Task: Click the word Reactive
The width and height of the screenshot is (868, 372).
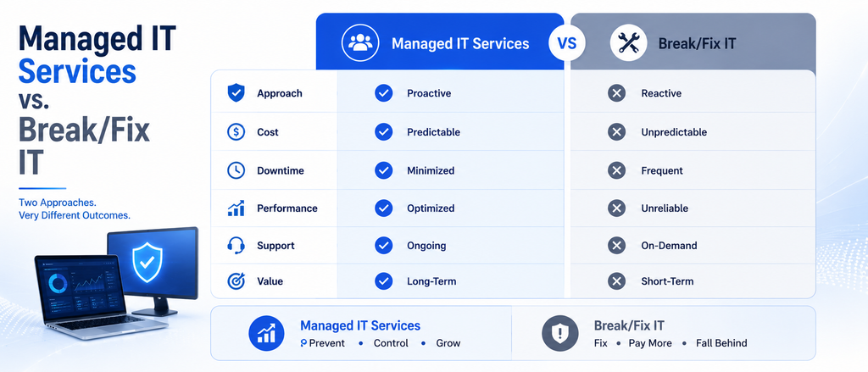Action: 661,93
